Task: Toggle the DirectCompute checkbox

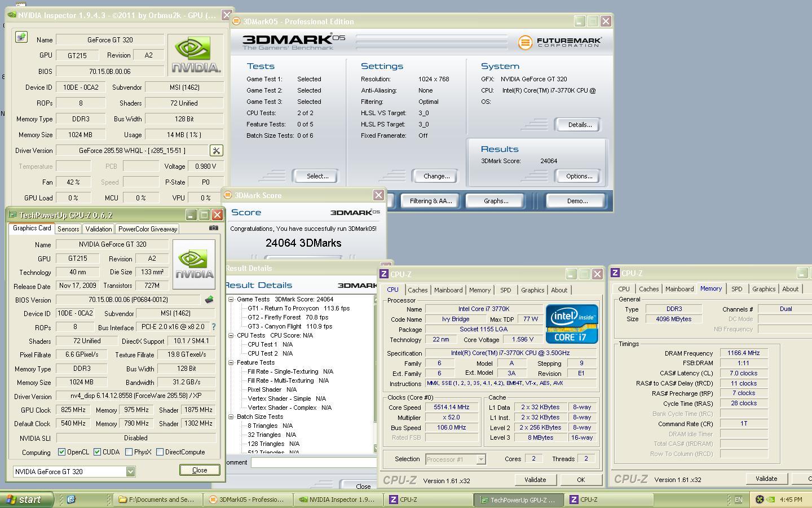Action: tap(160, 452)
